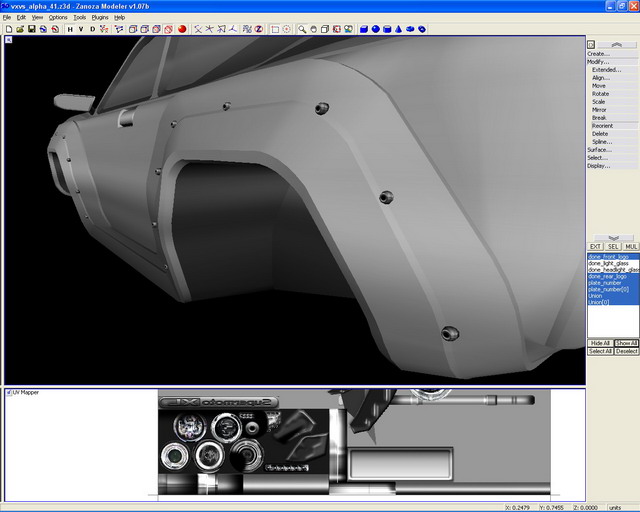Image resolution: width=640 pixels, height=512 pixels.
Task: Open the Edit menu
Action: point(21,18)
